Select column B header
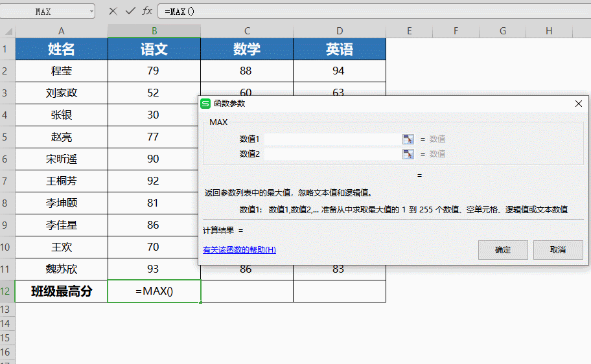This screenshot has width=591, height=364. (154, 31)
